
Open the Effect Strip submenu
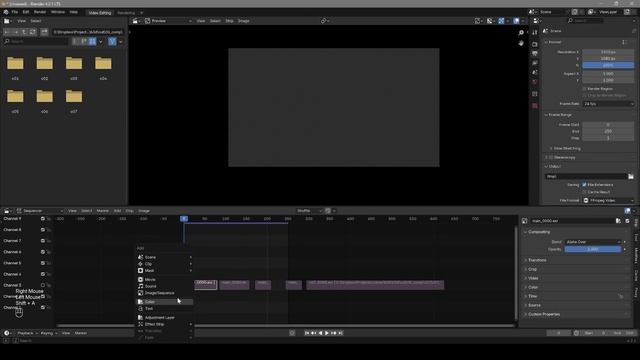(164, 324)
